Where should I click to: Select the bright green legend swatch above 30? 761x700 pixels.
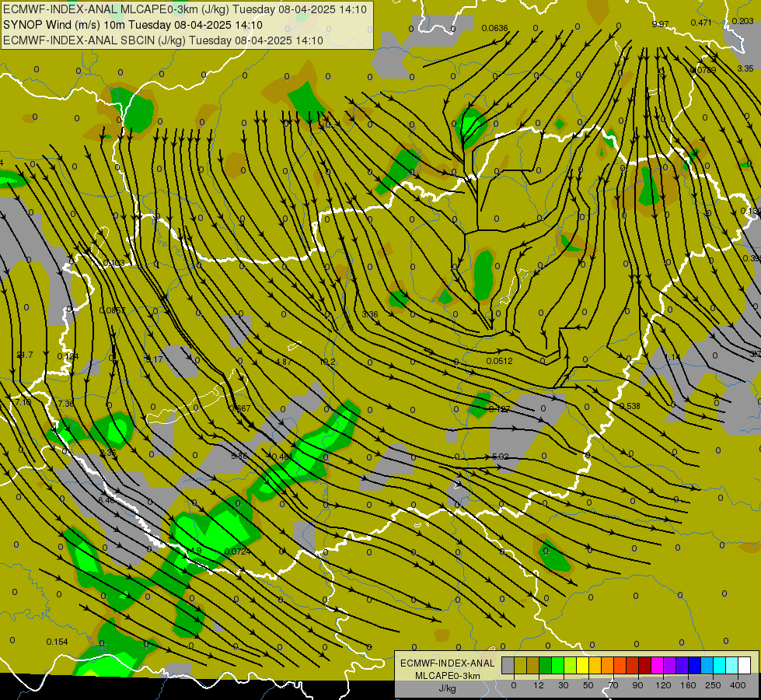[557, 666]
